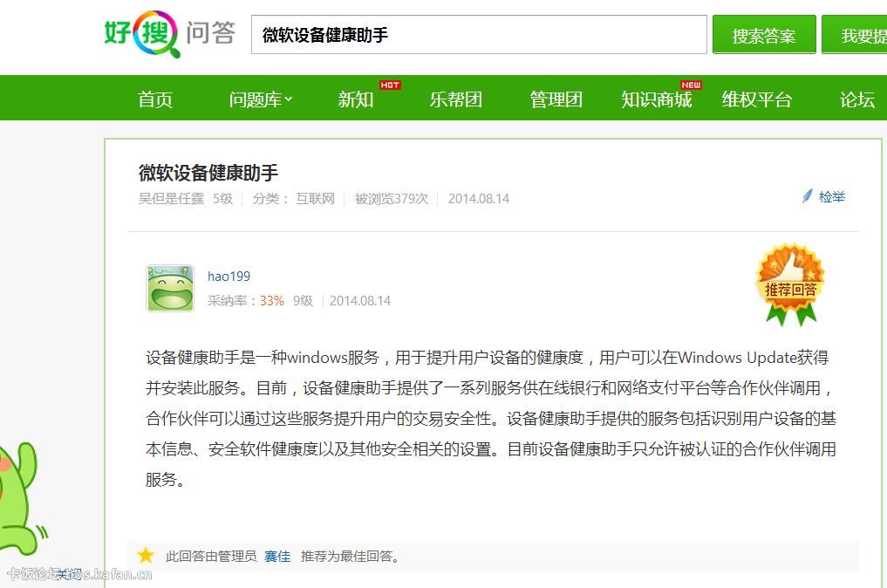This screenshot has width=887, height=588.
Task: Open the 维权平台 nav item
Action: tap(756, 99)
